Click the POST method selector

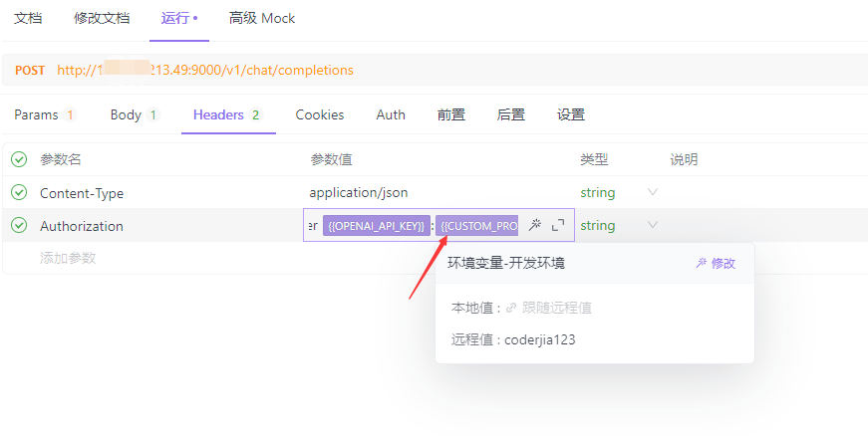coord(30,71)
